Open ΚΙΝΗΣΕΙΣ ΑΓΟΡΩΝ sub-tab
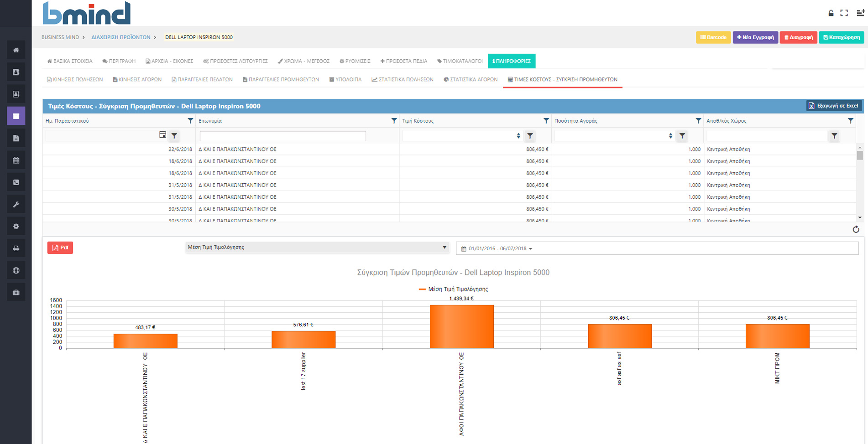Screen dimensions: 868x444 pyautogui.click(x=137, y=79)
